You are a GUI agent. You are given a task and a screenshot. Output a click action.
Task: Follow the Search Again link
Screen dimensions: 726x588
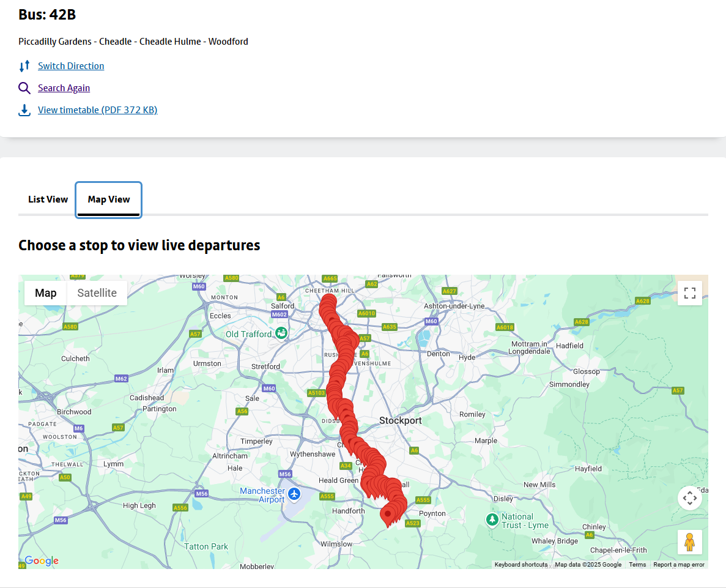[64, 88]
